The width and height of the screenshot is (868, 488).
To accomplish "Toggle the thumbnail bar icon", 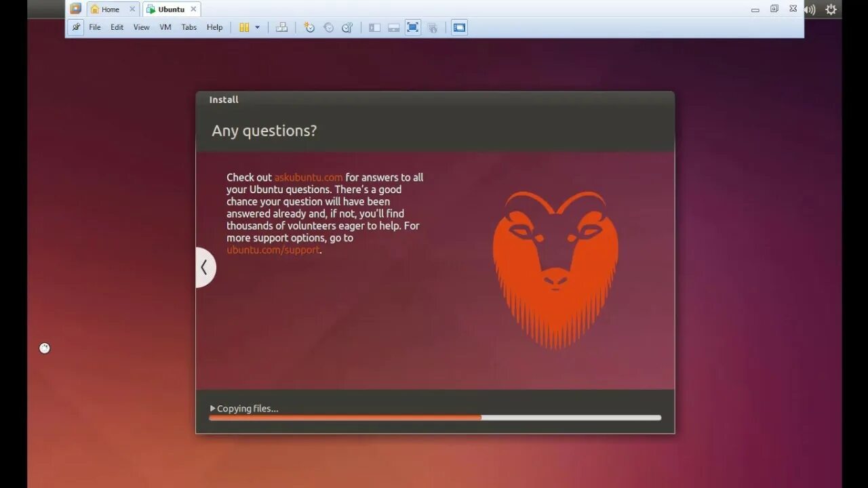I will (x=393, y=27).
